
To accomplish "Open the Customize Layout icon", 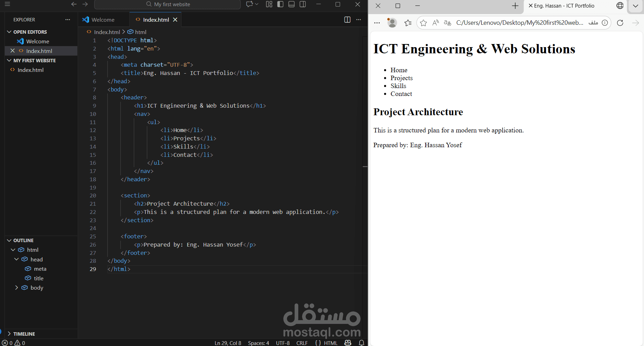I will click(269, 4).
